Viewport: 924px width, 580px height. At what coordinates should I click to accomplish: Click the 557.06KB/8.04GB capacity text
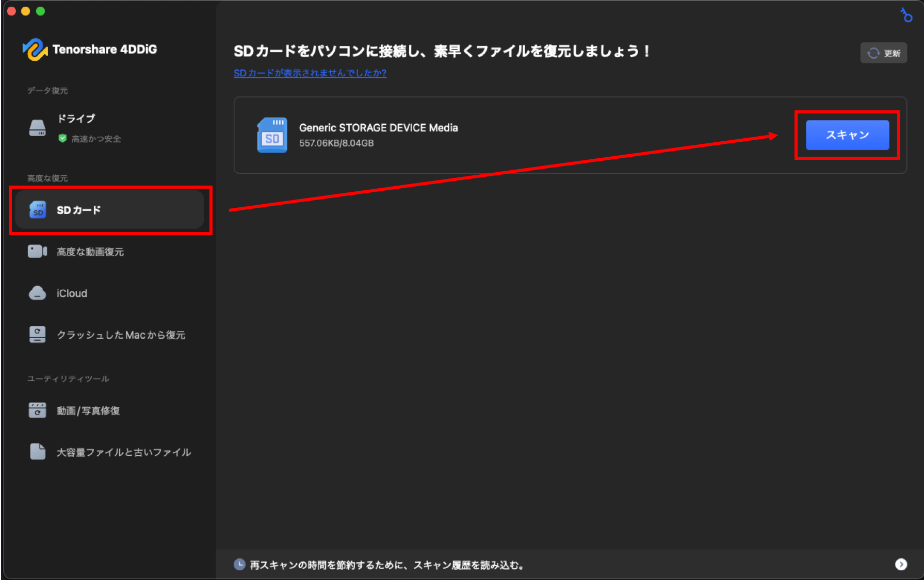point(336,143)
